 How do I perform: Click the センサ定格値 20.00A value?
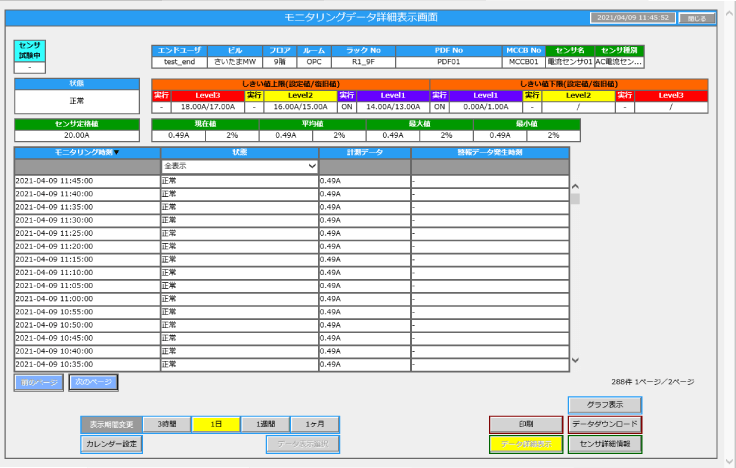(77, 136)
